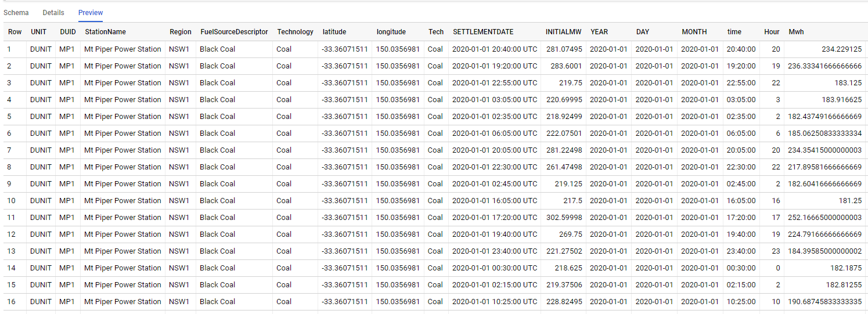Click the settlement date 2020-01-01 00:30:00 UTC
This screenshot has width=868, height=314.
point(495,268)
